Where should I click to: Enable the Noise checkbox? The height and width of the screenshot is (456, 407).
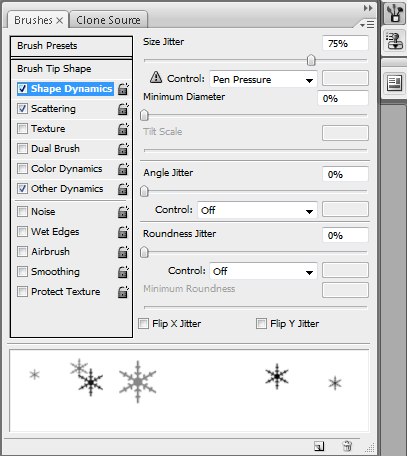[x=22, y=212]
